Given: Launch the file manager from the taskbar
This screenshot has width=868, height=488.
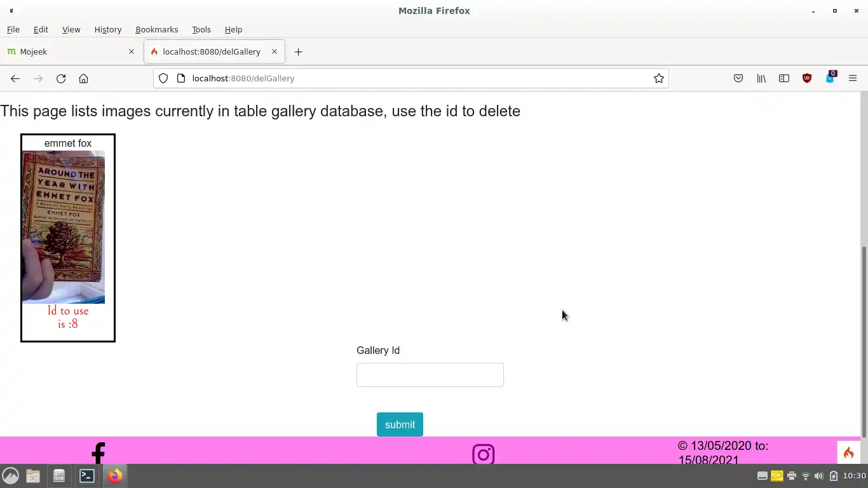Looking at the screenshot, I should [33, 475].
